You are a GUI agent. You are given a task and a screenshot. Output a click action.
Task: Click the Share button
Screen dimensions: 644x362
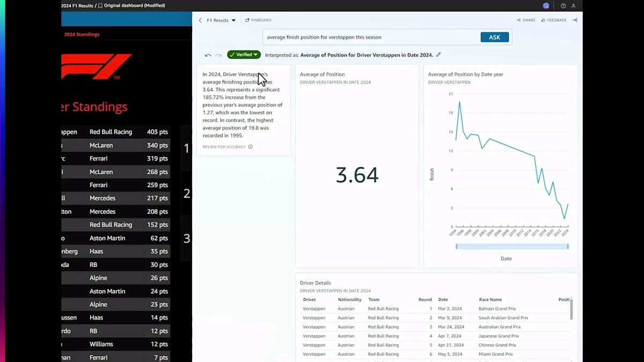[x=526, y=20]
